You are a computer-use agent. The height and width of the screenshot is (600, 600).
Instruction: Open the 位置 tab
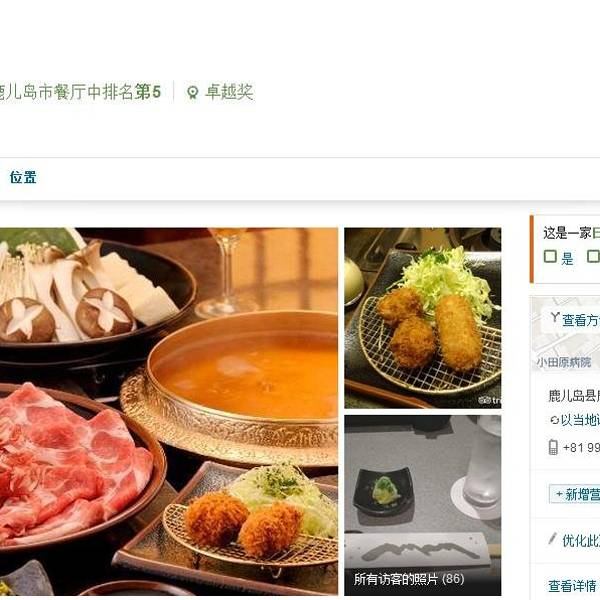pos(23,178)
